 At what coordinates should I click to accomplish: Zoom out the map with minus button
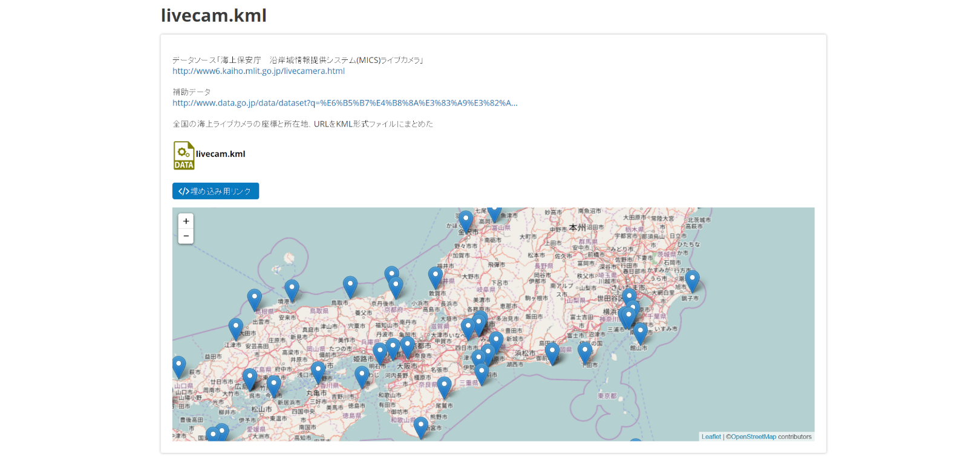pos(186,236)
